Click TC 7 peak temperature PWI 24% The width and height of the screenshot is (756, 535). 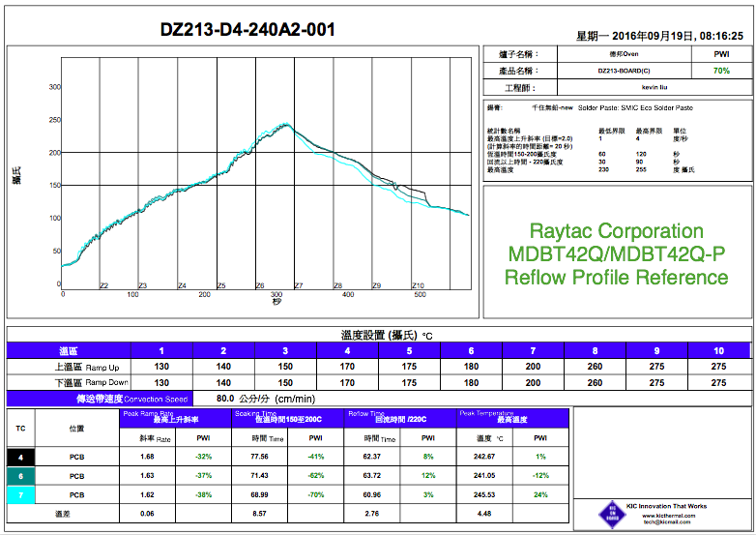(x=540, y=494)
